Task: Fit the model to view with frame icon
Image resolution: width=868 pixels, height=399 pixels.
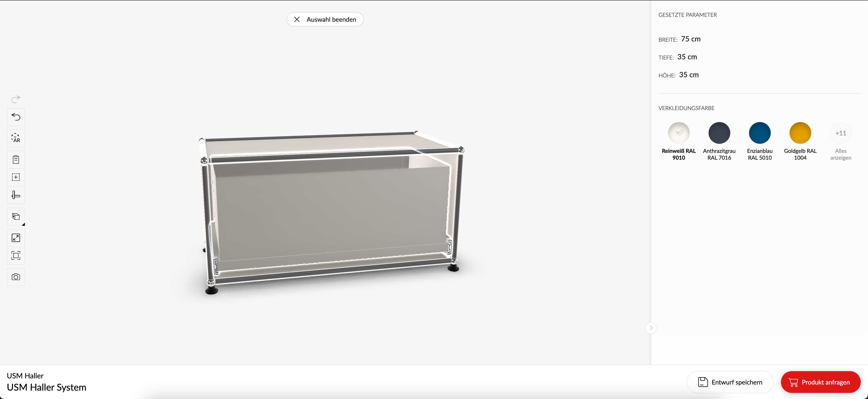Action: coord(16,255)
